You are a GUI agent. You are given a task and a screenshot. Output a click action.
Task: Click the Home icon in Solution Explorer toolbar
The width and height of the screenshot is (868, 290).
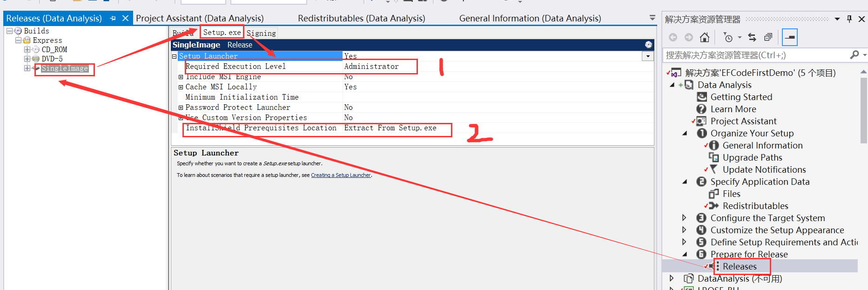point(705,37)
